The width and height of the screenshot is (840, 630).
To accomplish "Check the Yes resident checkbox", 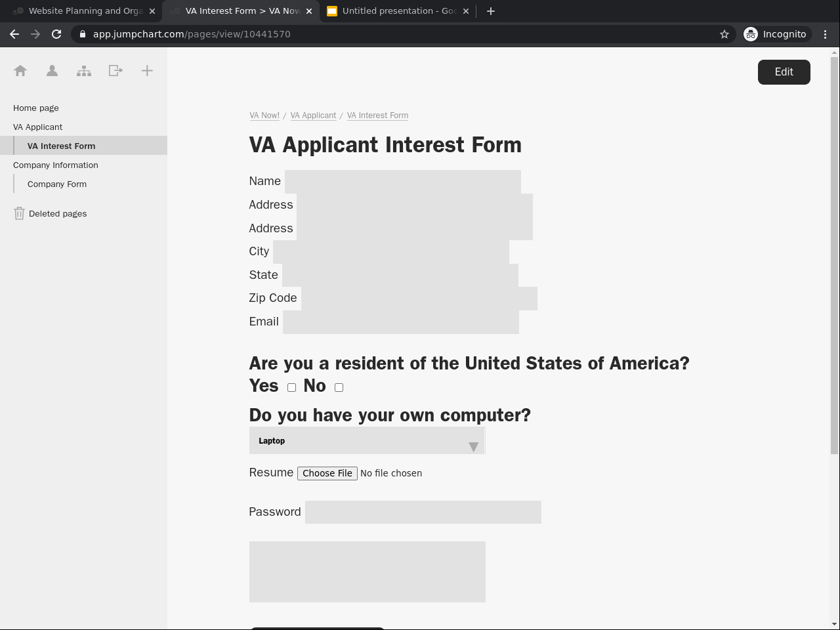I will [x=291, y=387].
